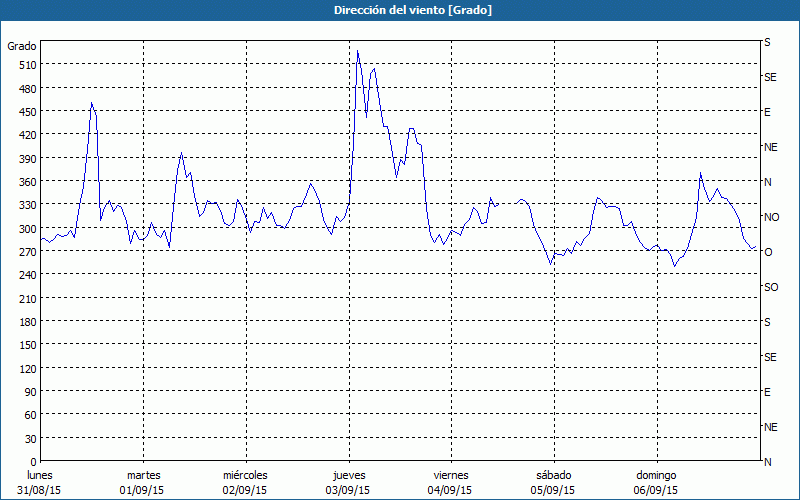Click the 'O' compass label on right axis

click(x=768, y=252)
